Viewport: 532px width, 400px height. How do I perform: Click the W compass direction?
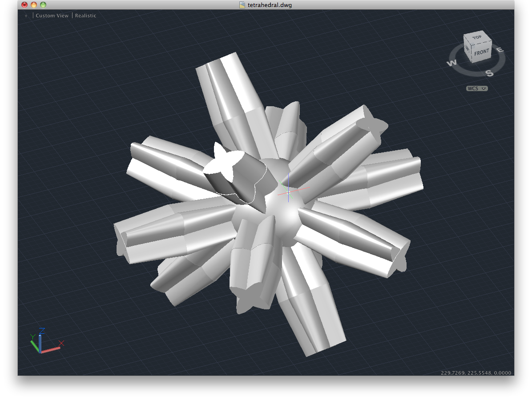[452, 63]
